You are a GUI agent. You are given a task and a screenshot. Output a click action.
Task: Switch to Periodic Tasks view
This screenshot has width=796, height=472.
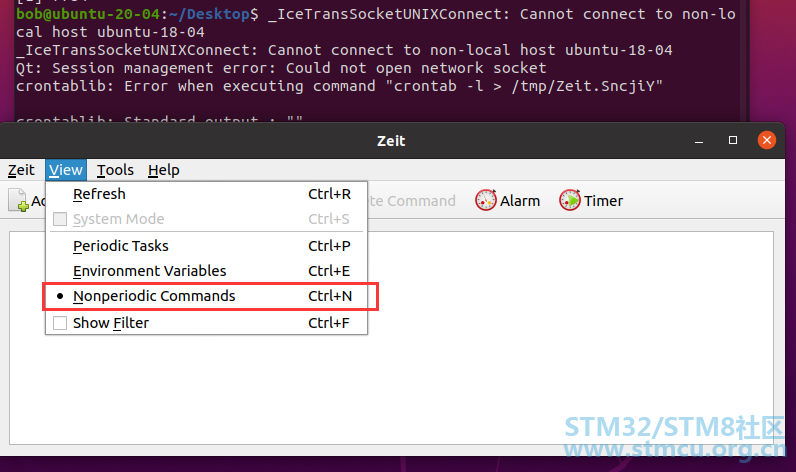(x=207, y=246)
